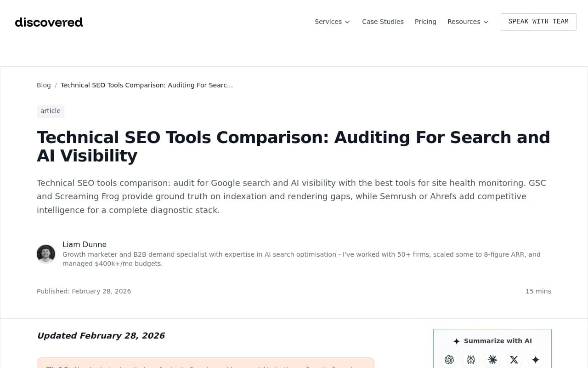Open the Case Studies page
This screenshot has width=588, height=368.
coord(383,22)
